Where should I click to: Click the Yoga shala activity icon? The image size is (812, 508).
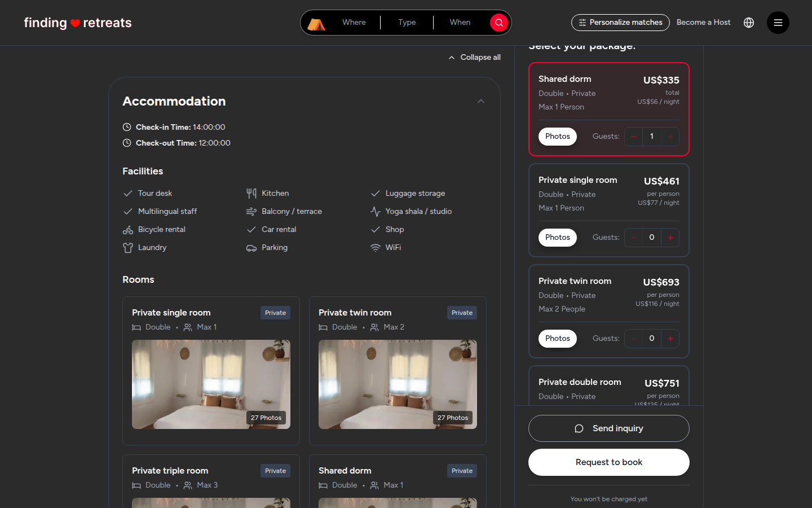tap(376, 212)
